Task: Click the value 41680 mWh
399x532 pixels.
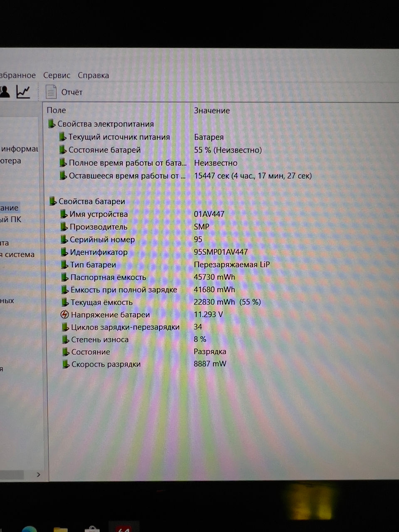Action: (214, 289)
